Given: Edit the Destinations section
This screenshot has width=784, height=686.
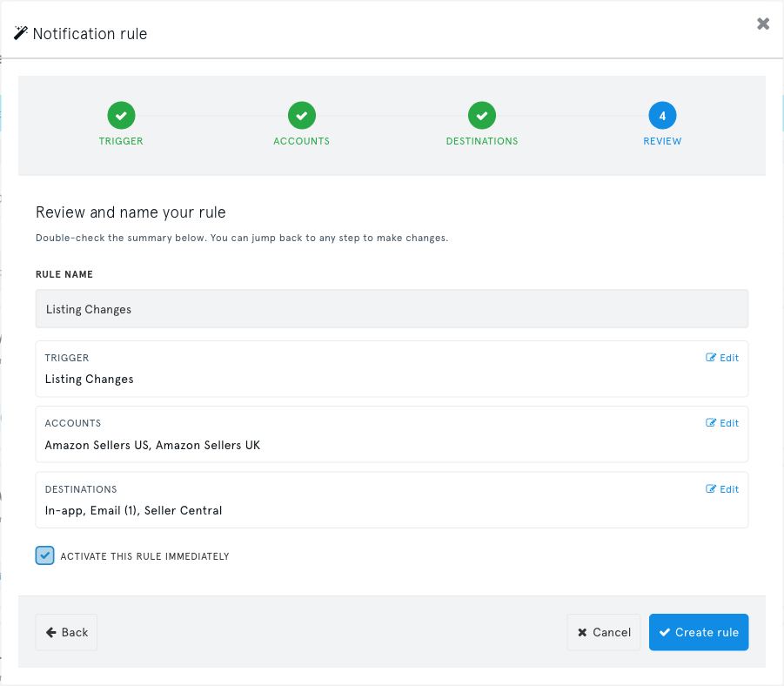Looking at the screenshot, I should click(x=722, y=489).
